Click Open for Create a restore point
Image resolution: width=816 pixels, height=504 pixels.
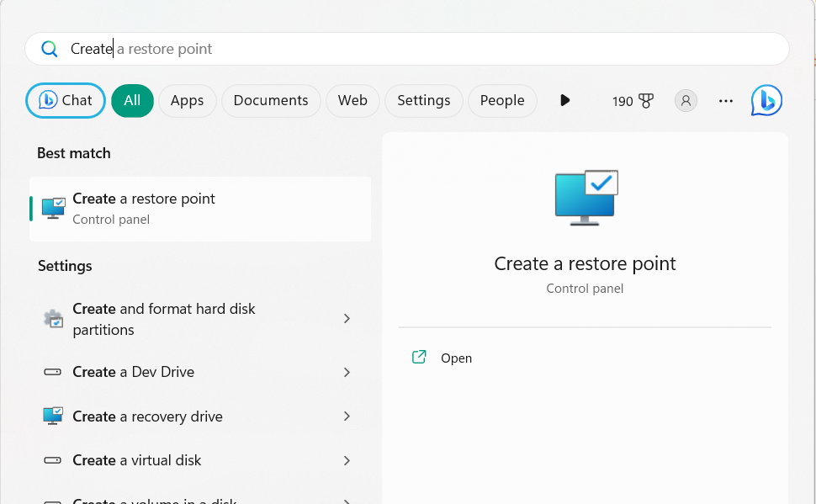[x=456, y=358]
